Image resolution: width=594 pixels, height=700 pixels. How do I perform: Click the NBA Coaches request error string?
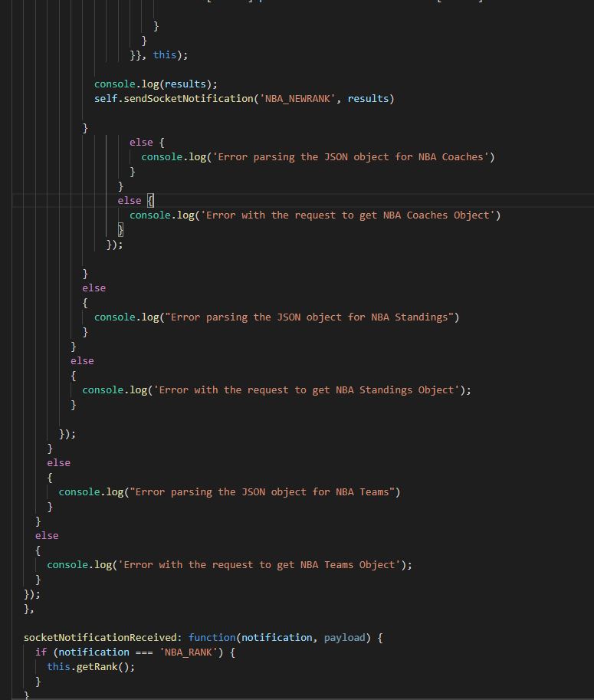point(347,215)
